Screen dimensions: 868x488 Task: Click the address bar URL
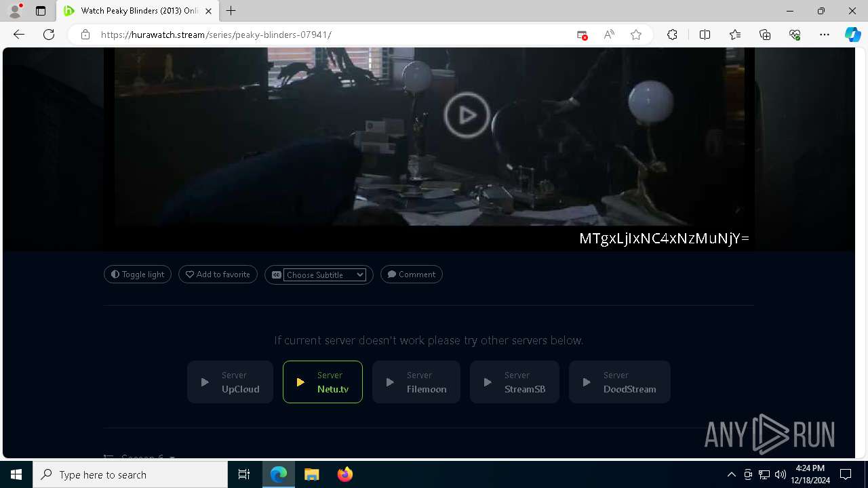coord(216,35)
